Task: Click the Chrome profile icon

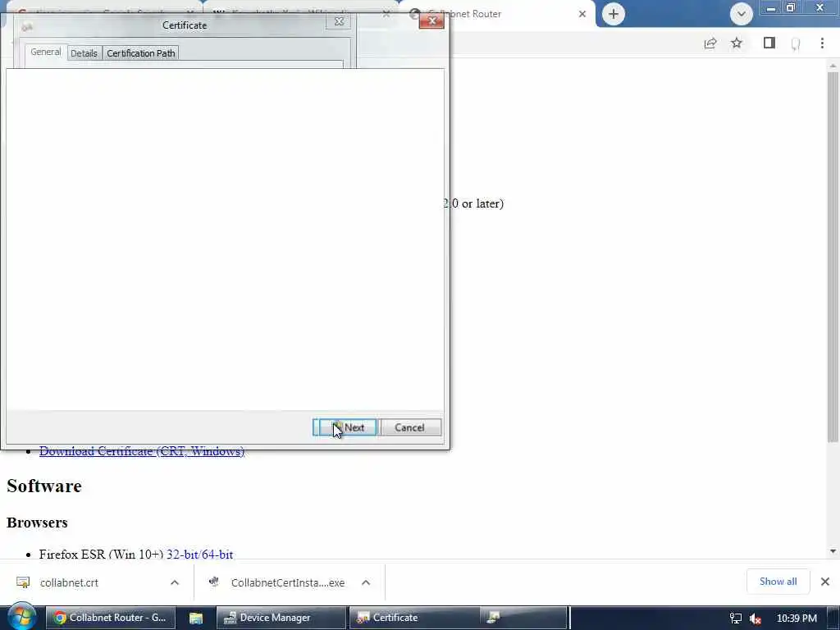Action: click(796, 43)
